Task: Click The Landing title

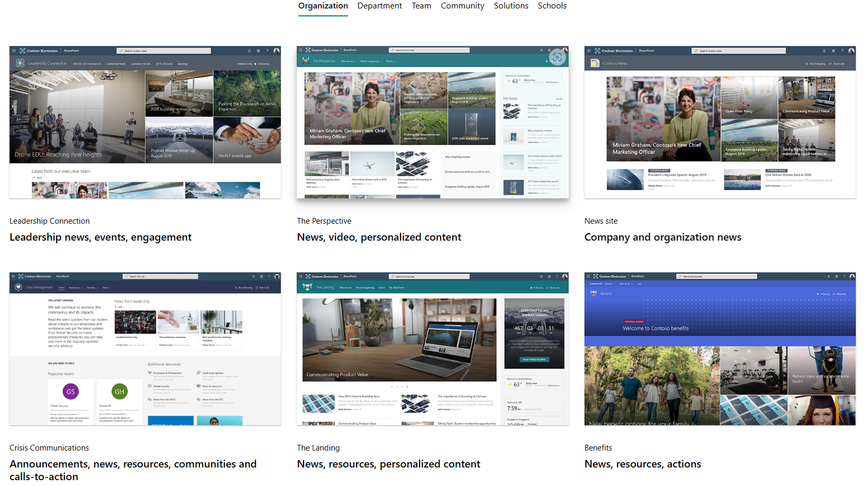Action: (318, 448)
